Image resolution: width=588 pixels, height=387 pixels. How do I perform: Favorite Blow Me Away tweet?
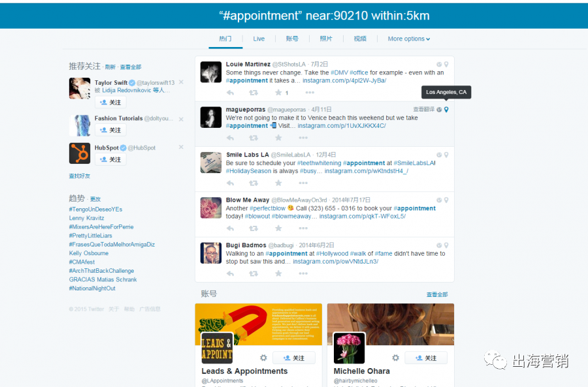pos(278,228)
